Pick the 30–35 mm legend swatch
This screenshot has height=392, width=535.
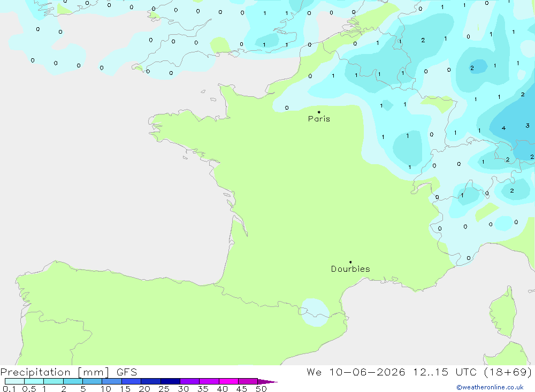(190, 381)
